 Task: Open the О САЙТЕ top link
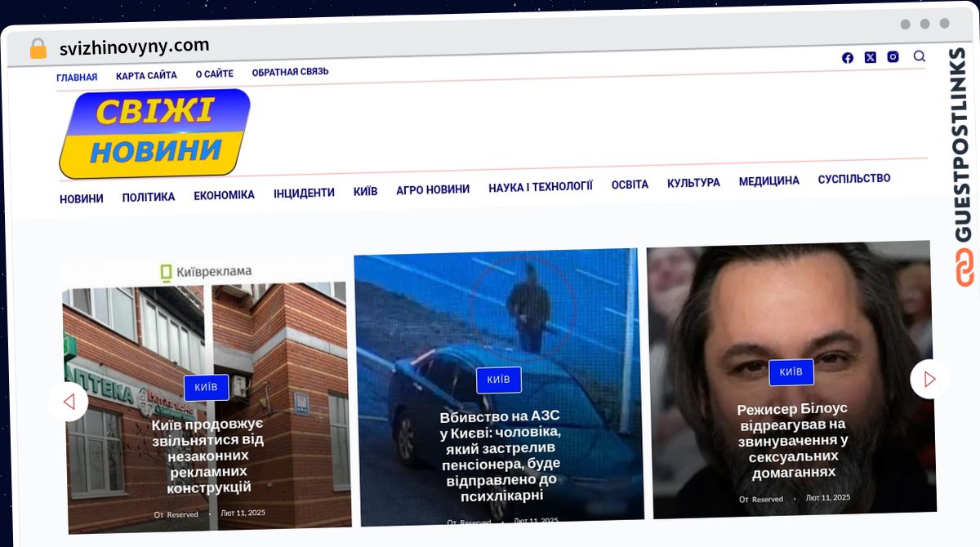[214, 74]
